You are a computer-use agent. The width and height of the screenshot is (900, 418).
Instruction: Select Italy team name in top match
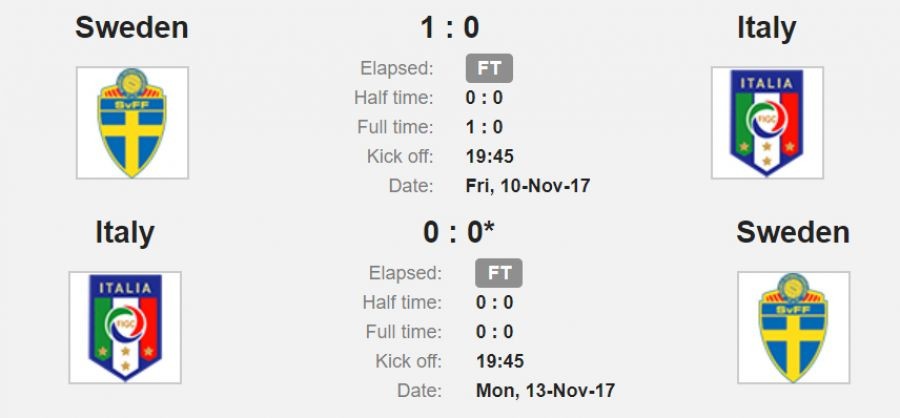pos(766,27)
